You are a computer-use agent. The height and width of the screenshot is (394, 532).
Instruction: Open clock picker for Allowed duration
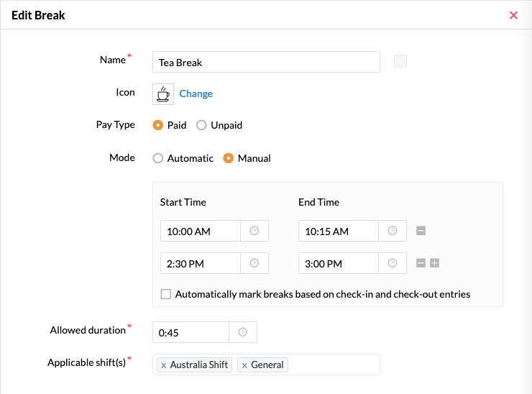point(243,332)
